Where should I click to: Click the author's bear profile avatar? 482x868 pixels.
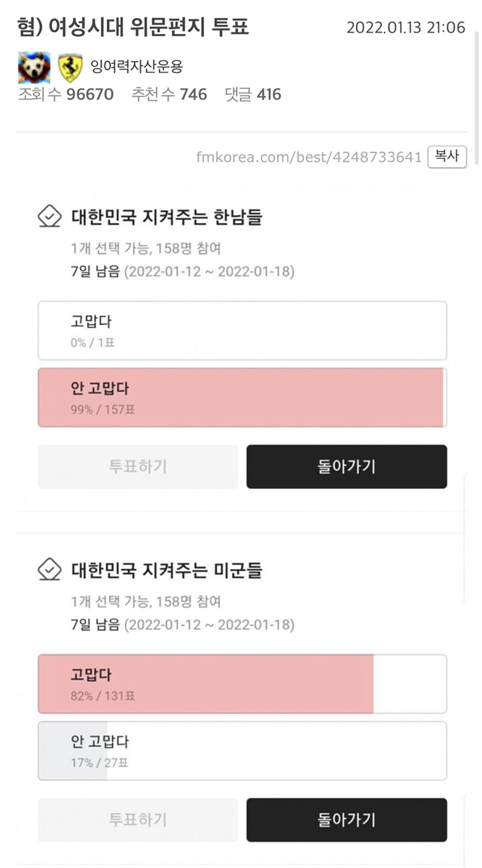[x=34, y=68]
